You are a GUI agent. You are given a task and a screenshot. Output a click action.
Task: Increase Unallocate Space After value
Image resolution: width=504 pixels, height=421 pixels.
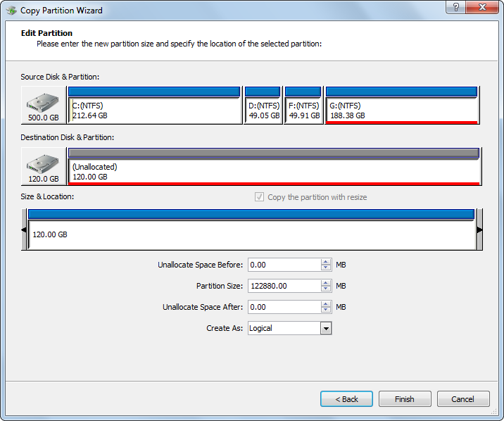[x=326, y=304]
